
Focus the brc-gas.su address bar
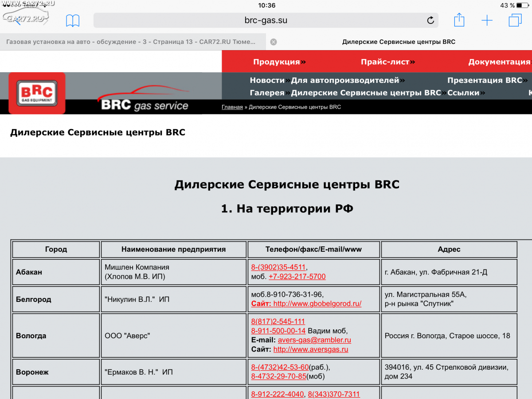point(266,20)
